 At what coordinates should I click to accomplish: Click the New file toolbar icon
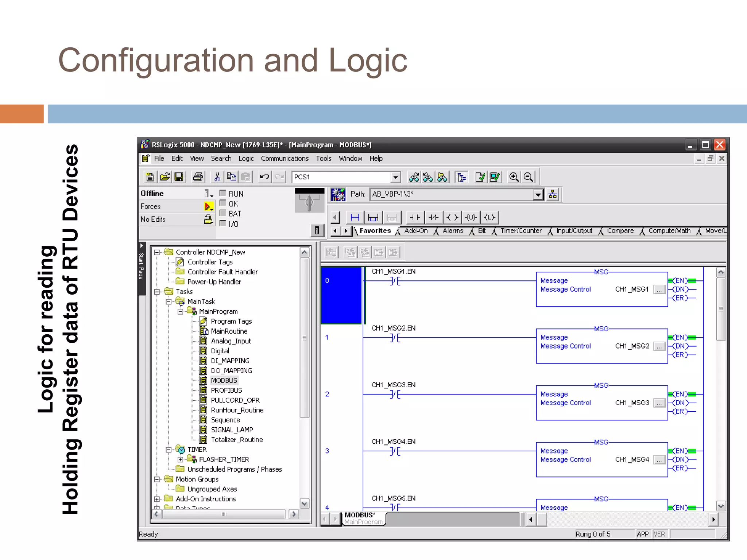pos(150,177)
